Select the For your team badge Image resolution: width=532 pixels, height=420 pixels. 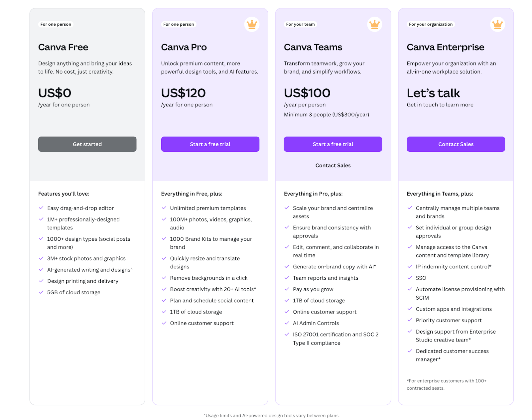coord(300,24)
